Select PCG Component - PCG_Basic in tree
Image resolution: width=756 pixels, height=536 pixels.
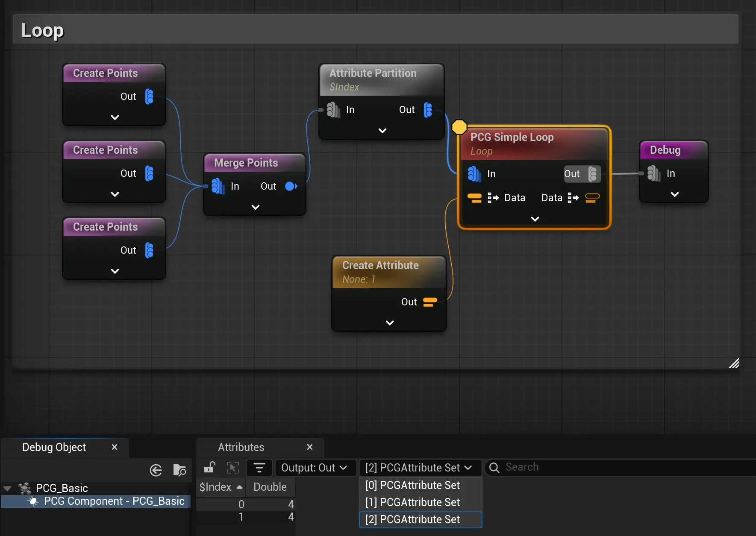pyautogui.click(x=114, y=501)
